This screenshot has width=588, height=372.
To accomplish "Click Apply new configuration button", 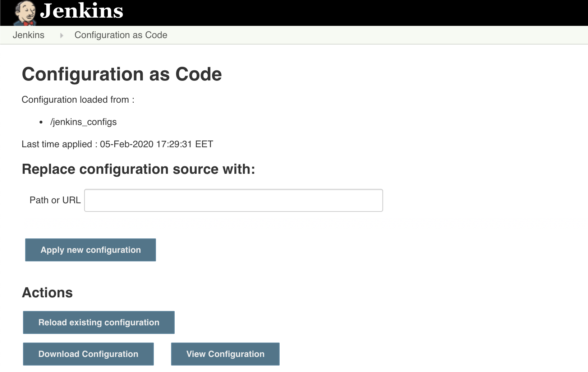I will 91,250.
